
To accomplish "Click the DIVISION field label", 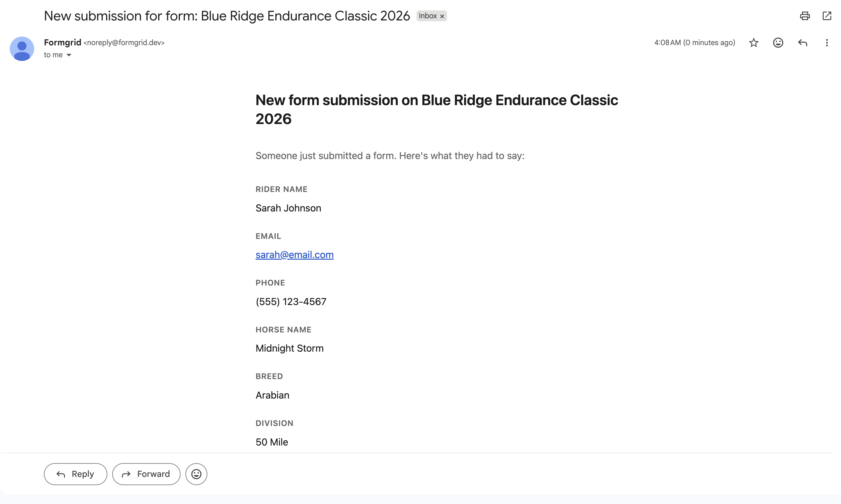I will [274, 423].
